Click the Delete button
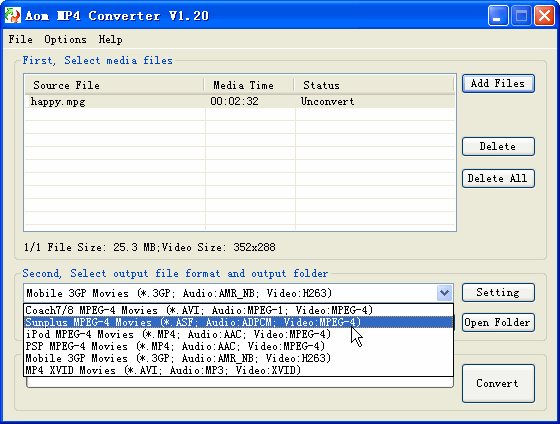This screenshot has width=560, height=424. pos(498,146)
